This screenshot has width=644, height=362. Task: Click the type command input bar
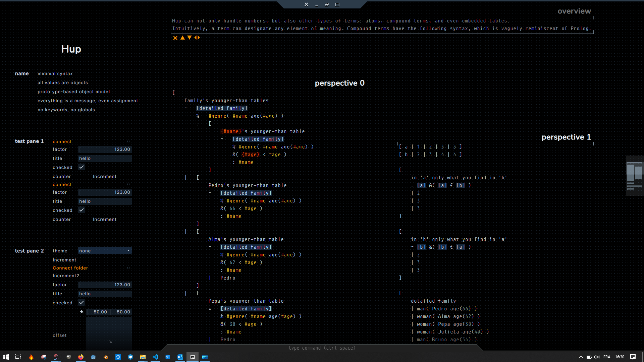(x=322, y=348)
